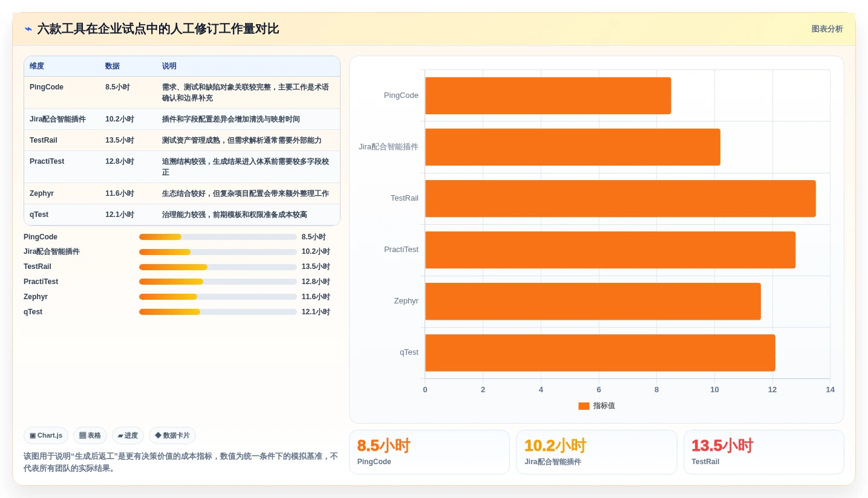
Task: Click the PingCode progress bar
Action: click(218, 237)
